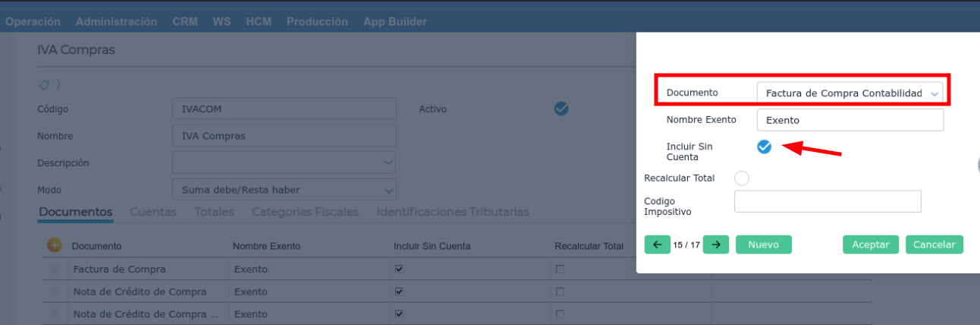Delete the Factura de Compra row
Screen dimensions: 980x325
[x=55, y=269]
